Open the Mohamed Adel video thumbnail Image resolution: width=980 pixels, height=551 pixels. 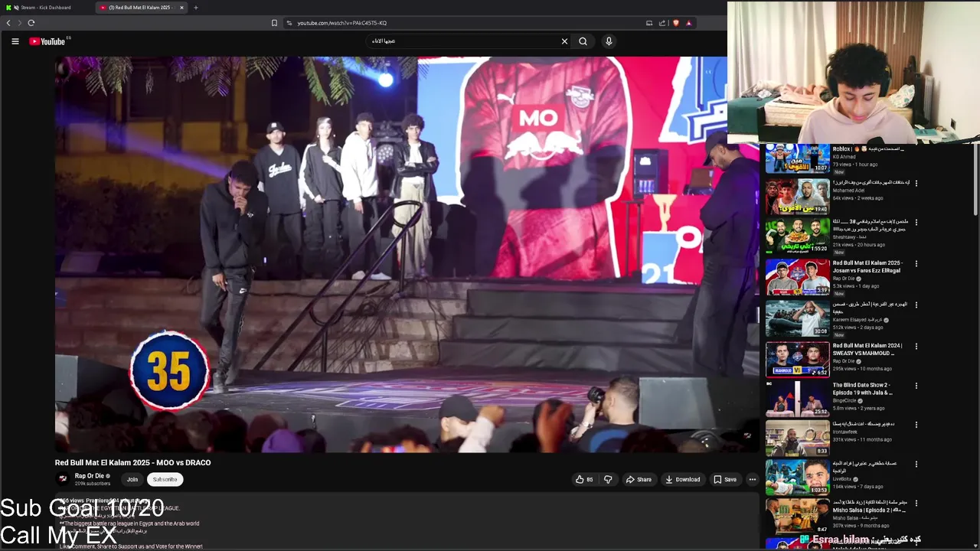click(797, 196)
